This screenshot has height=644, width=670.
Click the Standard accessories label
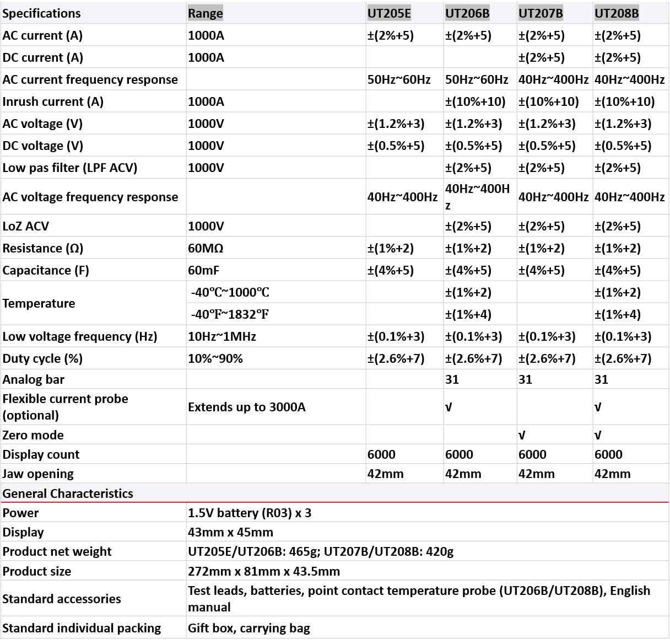click(62, 599)
